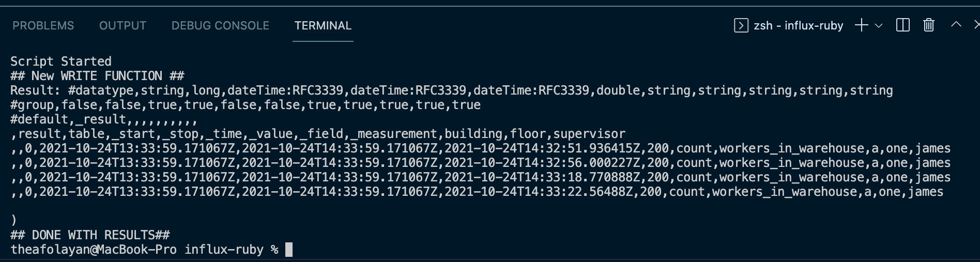Click the 'theafolayan@MacBook-Pro' prompt text
This screenshot has height=262, width=980.
point(93,250)
